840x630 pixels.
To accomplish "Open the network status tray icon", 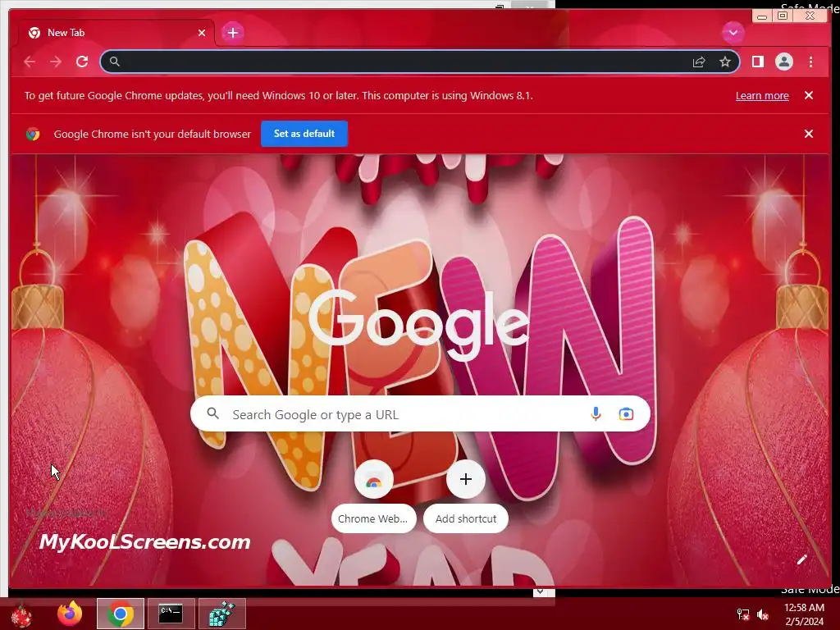I will tap(743, 614).
